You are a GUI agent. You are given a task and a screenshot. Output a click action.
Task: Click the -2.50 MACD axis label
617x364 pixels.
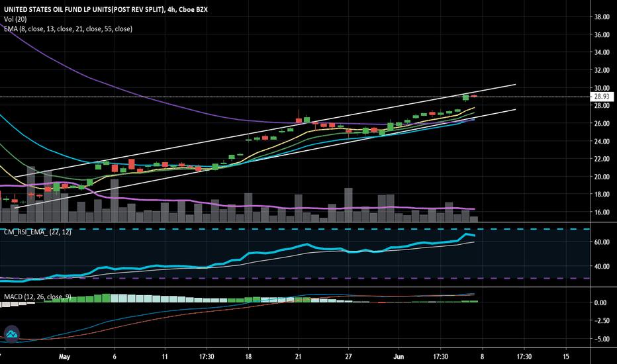tap(602, 321)
